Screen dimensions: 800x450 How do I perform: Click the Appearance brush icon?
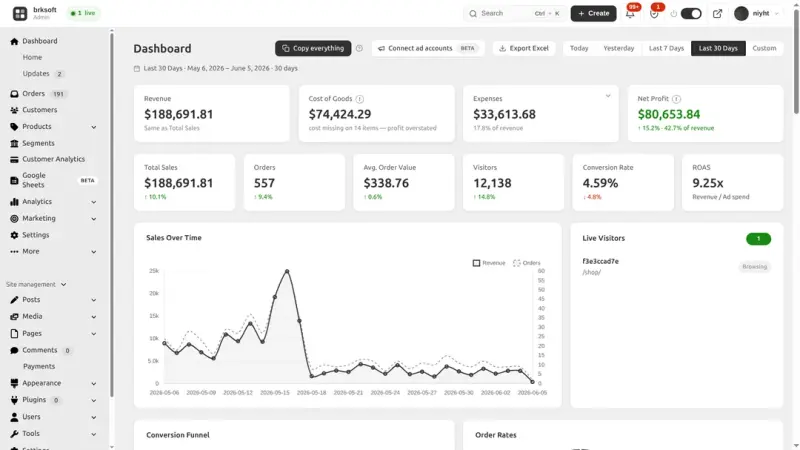point(14,383)
